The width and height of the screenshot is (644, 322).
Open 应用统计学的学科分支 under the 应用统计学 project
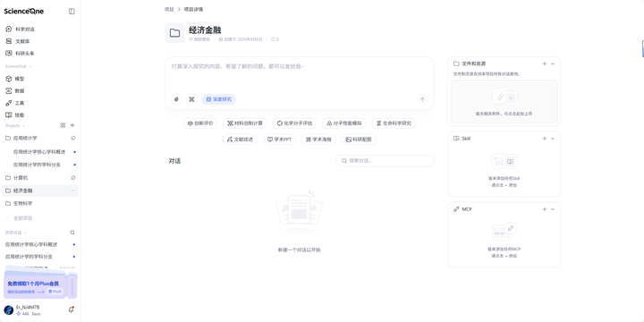click(37, 165)
